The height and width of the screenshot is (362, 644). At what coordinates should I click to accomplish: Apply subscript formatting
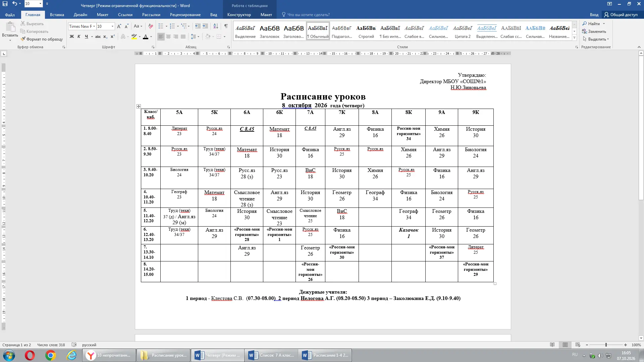click(105, 37)
